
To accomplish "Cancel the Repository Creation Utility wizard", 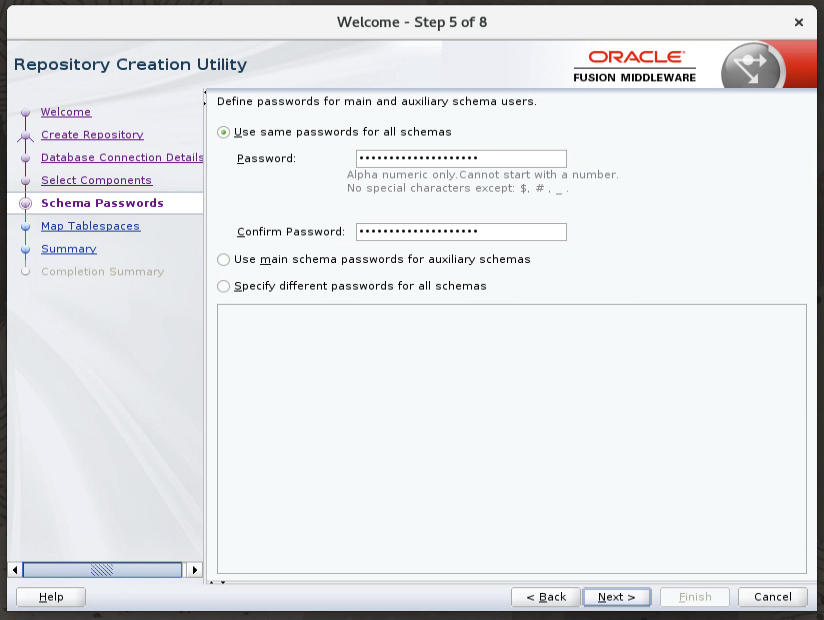I will pos(772,597).
